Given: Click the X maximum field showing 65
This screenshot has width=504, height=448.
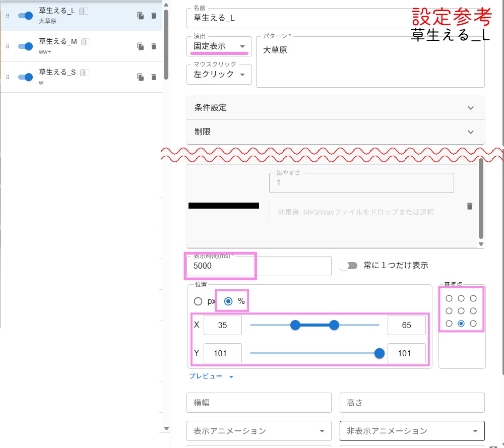Looking at the screenshot, I should 407,325.
